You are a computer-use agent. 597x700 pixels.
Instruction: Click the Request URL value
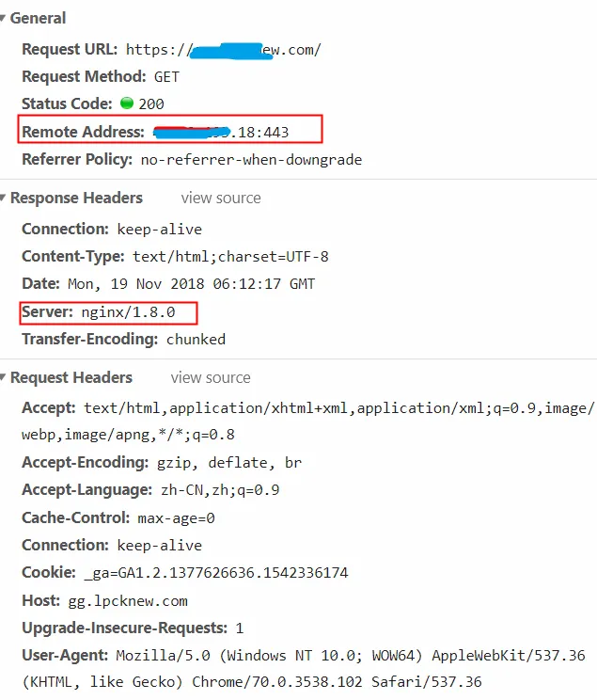(223, 50)
